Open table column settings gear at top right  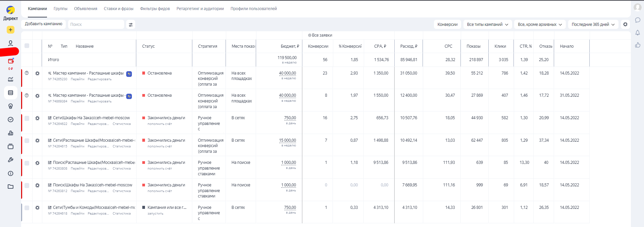[x=625, y=24]
